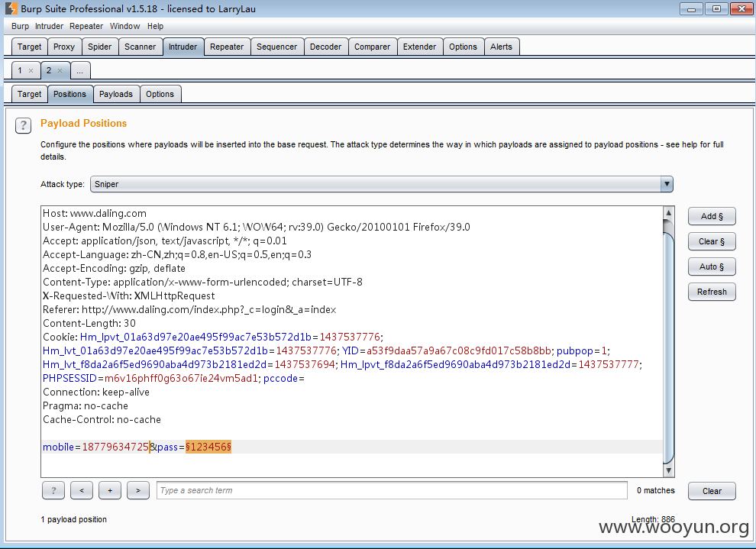The width and height of the screenshot is (756, 549).
Task: Click the mobile value 18779634725
Action: 115,447
